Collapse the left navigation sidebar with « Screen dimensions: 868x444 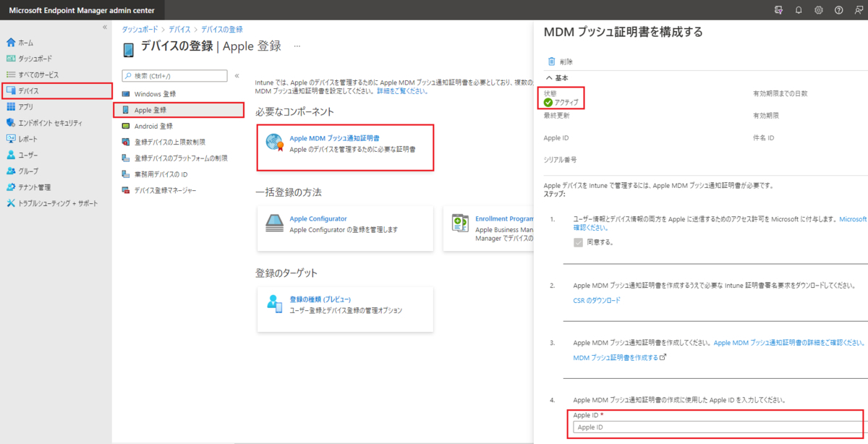(104, 27)
